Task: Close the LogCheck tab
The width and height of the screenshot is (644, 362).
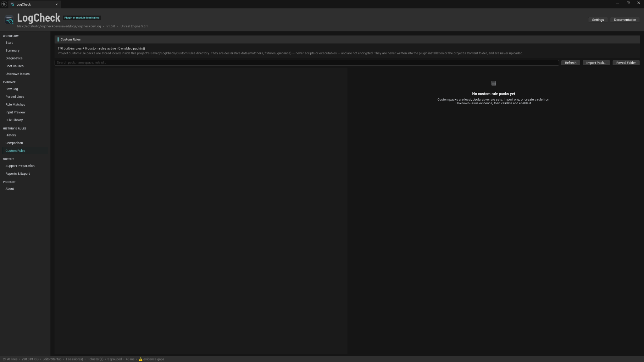Action: tap(57, 4)
